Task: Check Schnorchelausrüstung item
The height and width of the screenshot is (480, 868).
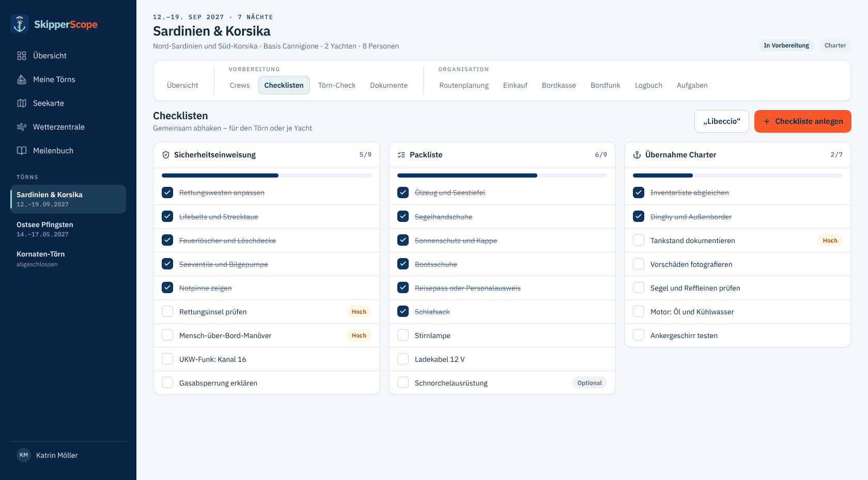Action: (x=403, y=382)
